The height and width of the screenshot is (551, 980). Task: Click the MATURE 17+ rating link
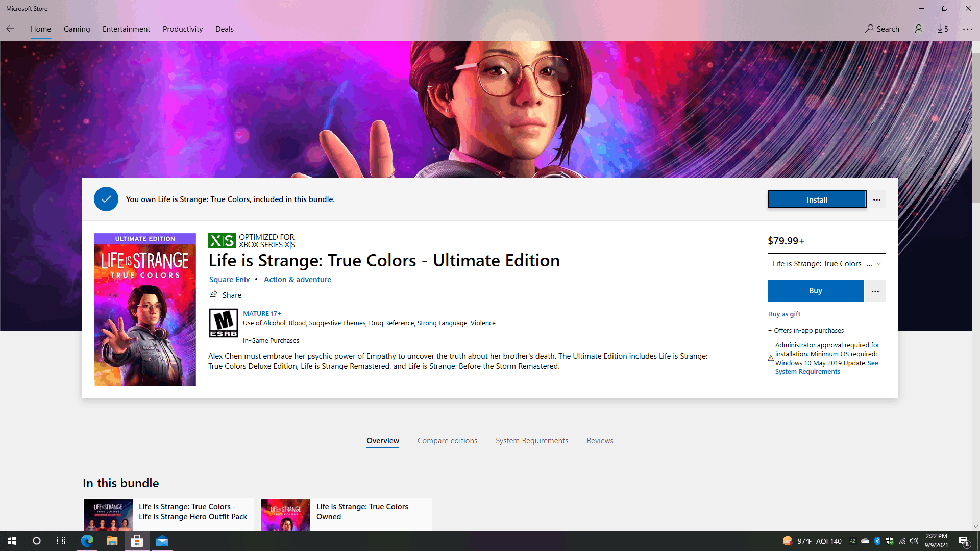(262, 314)
